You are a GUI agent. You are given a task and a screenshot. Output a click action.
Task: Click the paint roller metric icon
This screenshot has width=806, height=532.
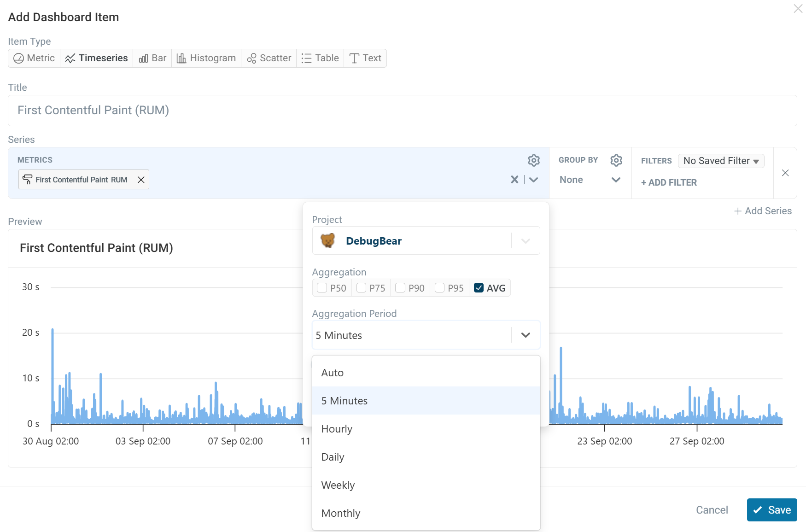28,180
